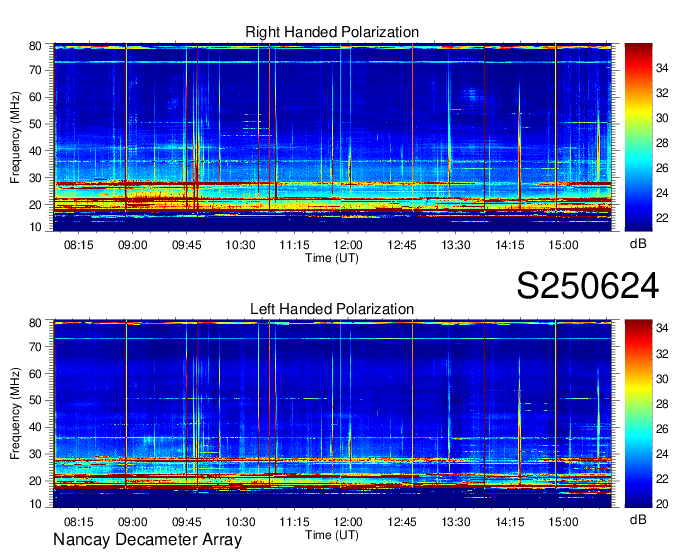680x552 pixels.
Task: Click frequency tick '20' on Left Handed plot
Action: pyautogui.click(x=36, y=481)
